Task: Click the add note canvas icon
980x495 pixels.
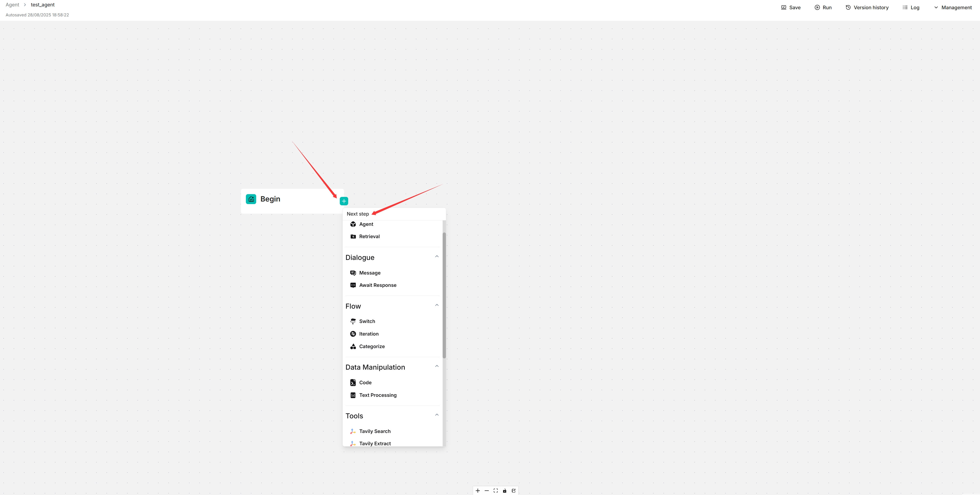Action: point(514,490)
